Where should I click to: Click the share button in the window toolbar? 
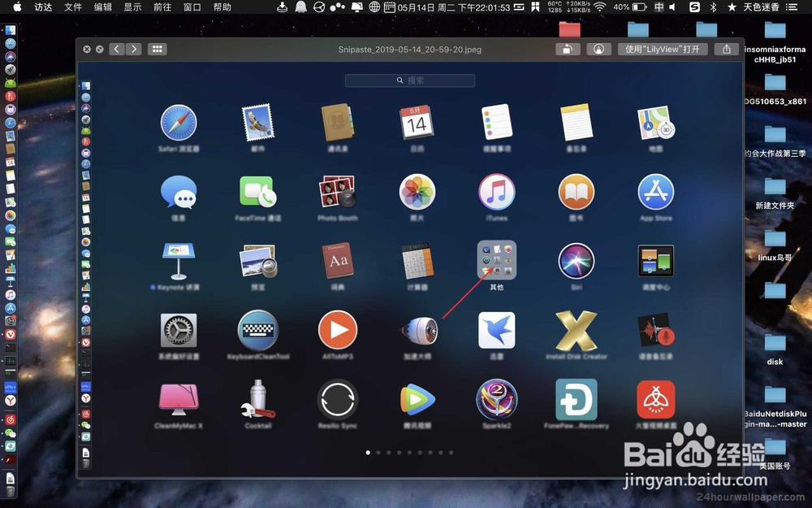point(726,49)
